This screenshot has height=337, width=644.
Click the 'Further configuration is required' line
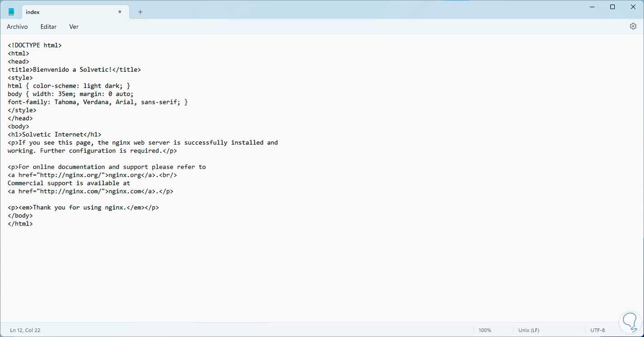93,151
